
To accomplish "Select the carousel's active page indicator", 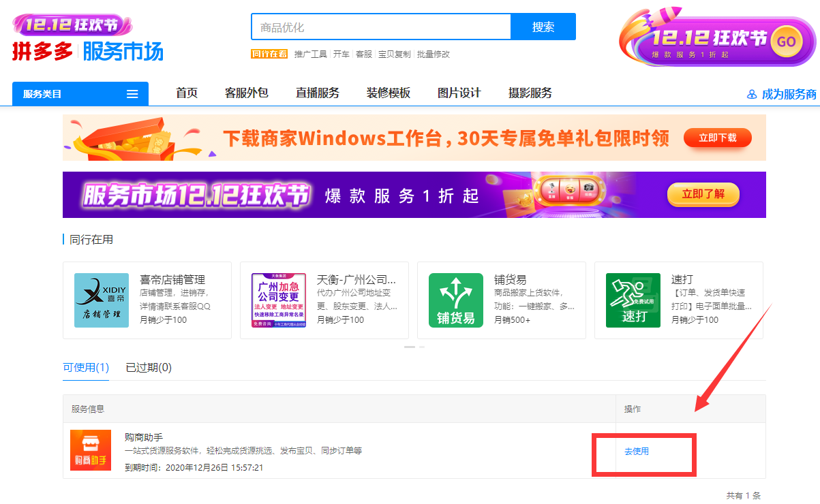I will tap(410, 347).
